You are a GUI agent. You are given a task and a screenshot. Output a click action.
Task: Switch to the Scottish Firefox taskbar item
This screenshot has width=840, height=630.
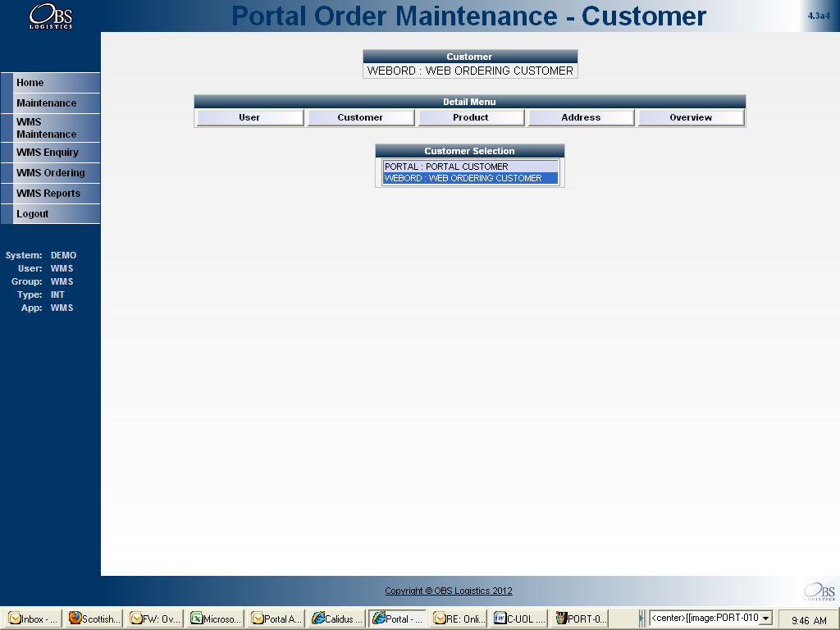pyautogui.click(x=94, y=619)
